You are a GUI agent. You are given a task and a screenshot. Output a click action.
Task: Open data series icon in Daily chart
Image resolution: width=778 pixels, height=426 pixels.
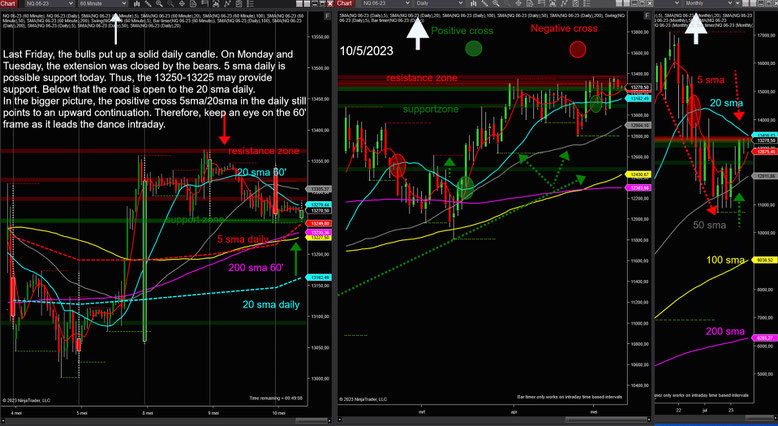point(552,3)
